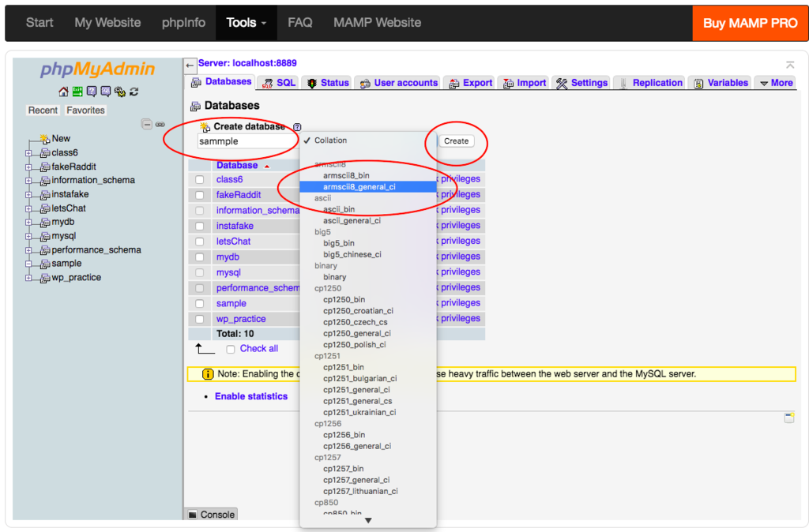Click the fakeRaddit database icon in tree

tap(45, 167)
